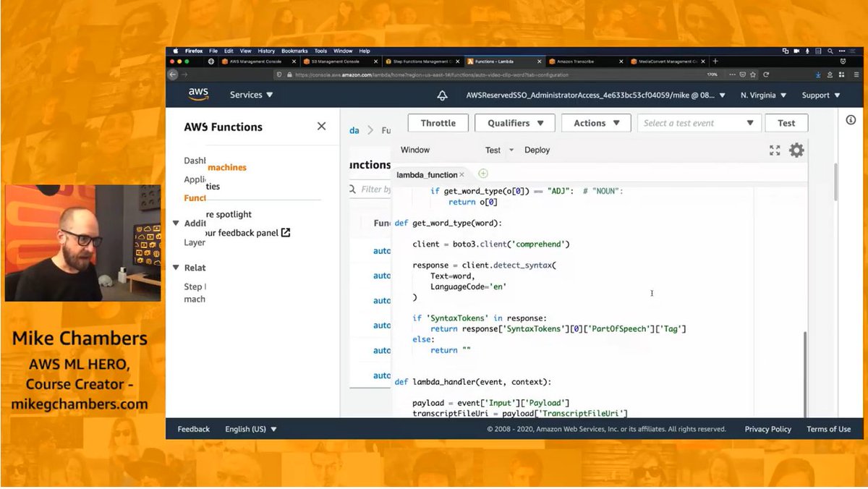Open the editor Window menu
The height and width of the screenshot is (489, 868).
click(415, 150)
